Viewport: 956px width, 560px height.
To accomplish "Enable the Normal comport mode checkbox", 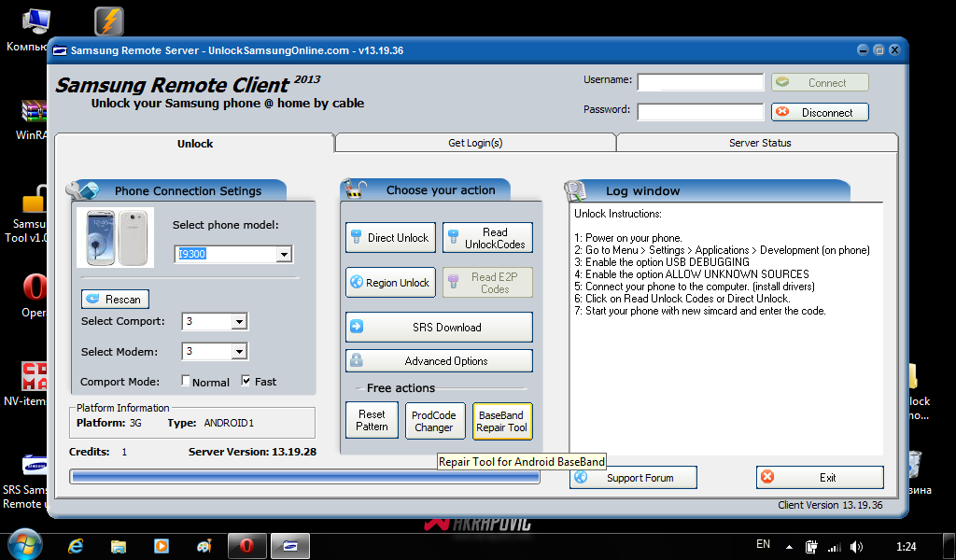I will (186, 381).
